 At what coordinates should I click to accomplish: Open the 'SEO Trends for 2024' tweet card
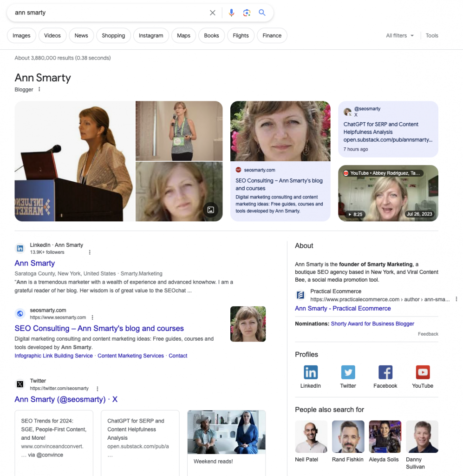tap(54, 443)
